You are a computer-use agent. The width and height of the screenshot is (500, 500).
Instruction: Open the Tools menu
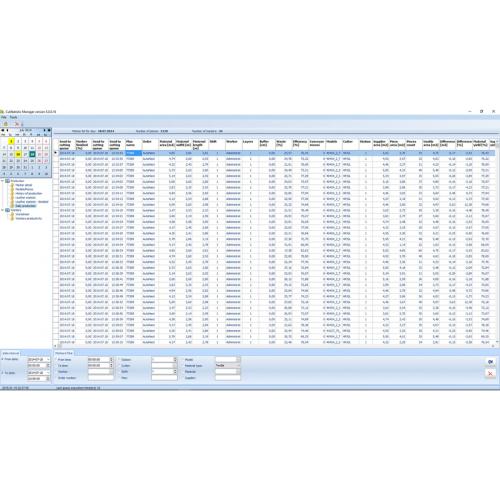tap(13, 117)
